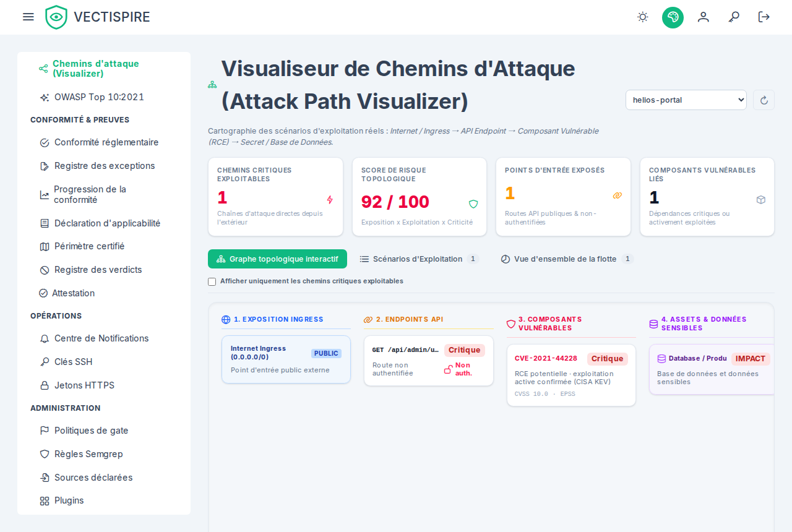792x532 pixels.
Task: Click the key icon in header
Action: (x=734, y=17)
